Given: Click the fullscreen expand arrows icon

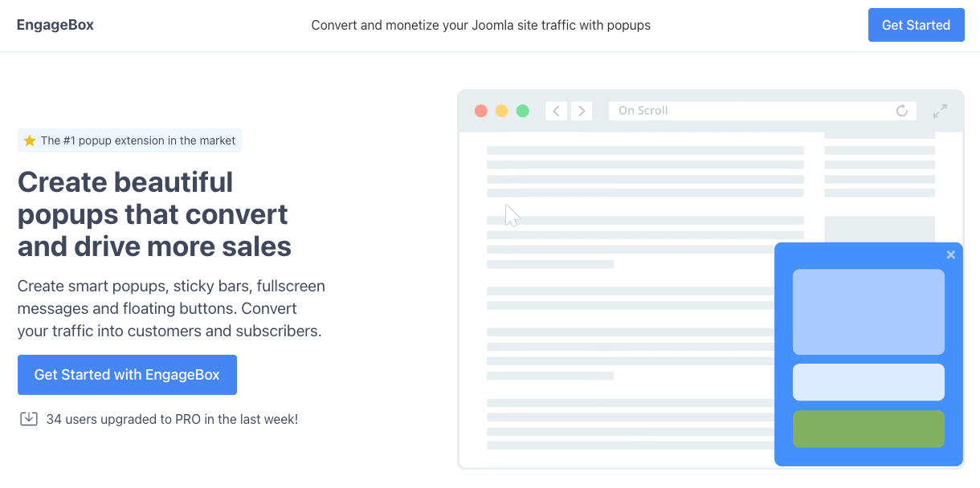Looking at the screenshot, I should [x=940, y=111].
